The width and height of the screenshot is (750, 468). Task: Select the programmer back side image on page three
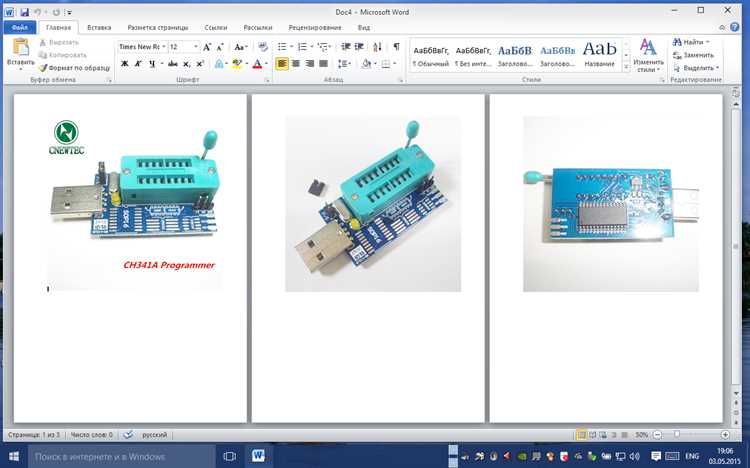pos(611,204)
